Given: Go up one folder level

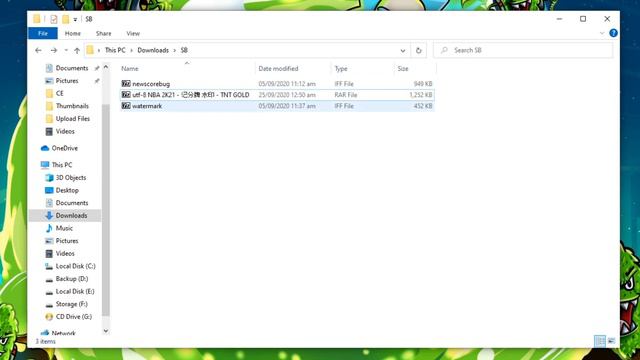Looking at the screenshot, I should point(77,50).
